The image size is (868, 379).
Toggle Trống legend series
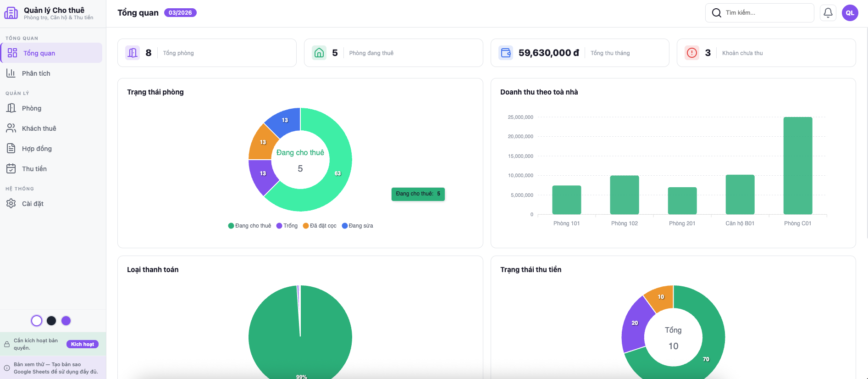click(x=287, y=226)
